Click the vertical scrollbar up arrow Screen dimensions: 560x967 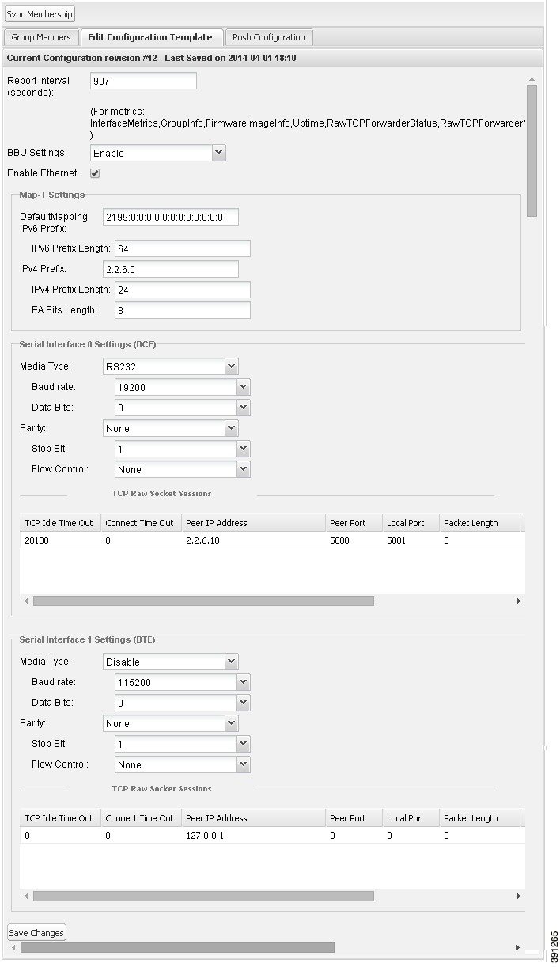(532, 79)
